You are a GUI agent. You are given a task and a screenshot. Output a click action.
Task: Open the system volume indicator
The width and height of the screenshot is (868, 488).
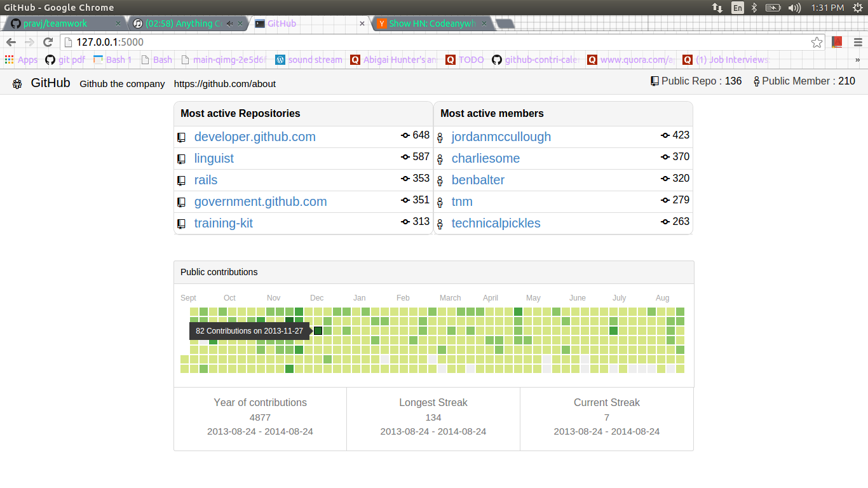(794, 8)
